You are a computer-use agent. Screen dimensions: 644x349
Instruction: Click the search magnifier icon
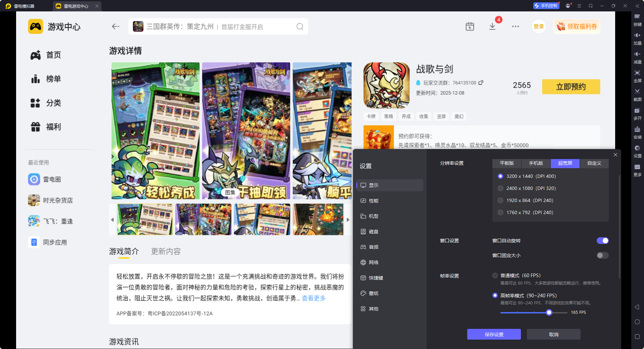tap(300, 27)
